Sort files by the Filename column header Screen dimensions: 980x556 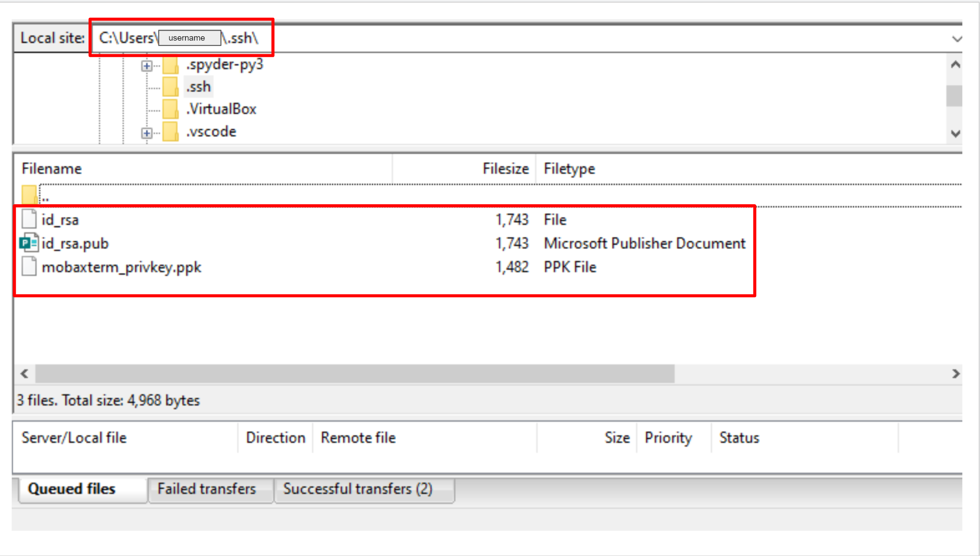(x=52, y=169)
